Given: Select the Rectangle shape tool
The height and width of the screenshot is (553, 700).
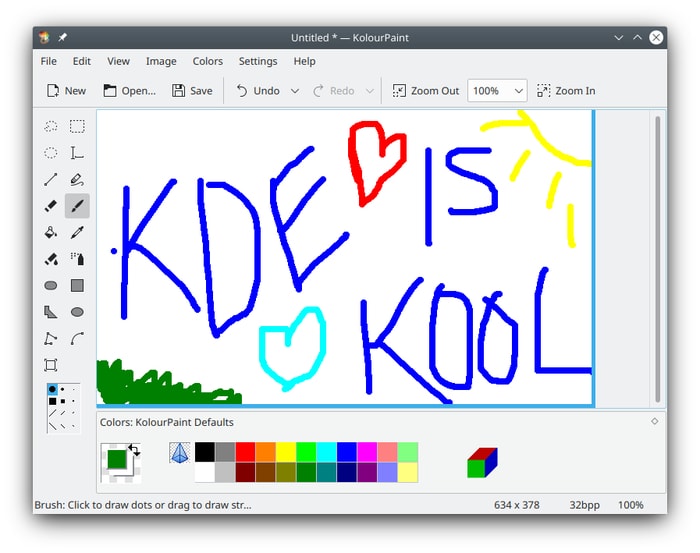Looking at the screenshot, I should tap(77, 286).
